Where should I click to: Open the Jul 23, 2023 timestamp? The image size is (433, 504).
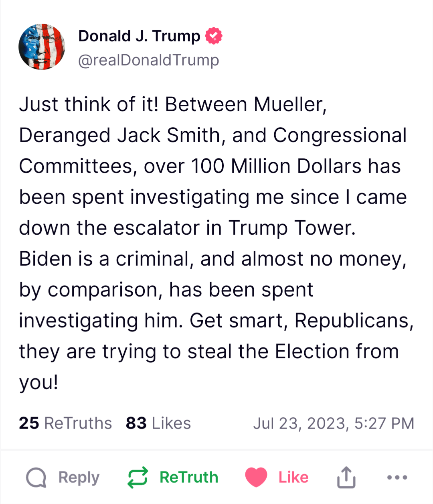[x=334, y=424]
